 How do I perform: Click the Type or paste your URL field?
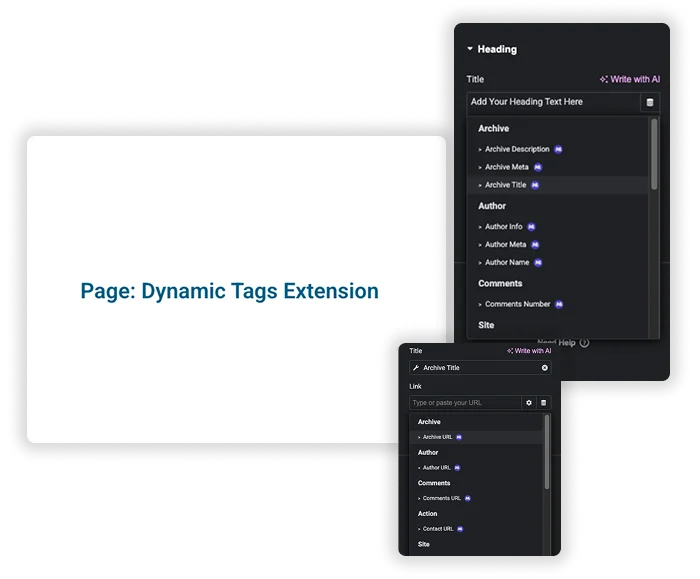tap(465, 403)
